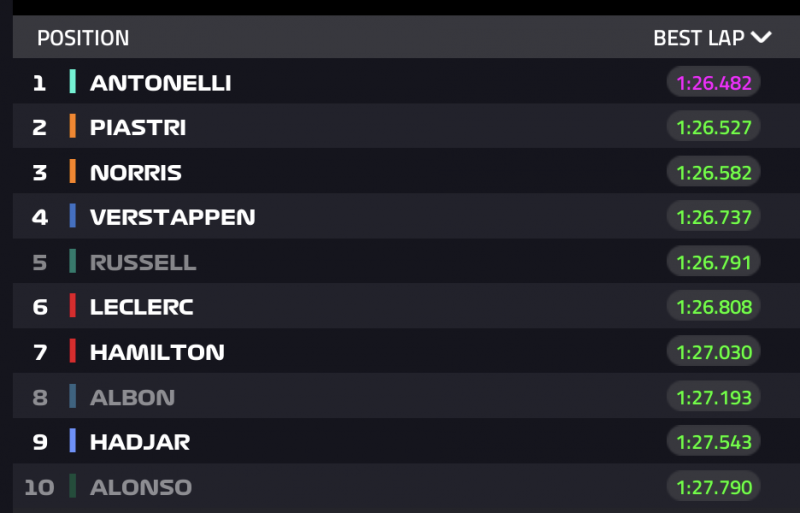Select driver name Piastri
Image resolution: width=800 pixels, height=513 pixels.
138,127
